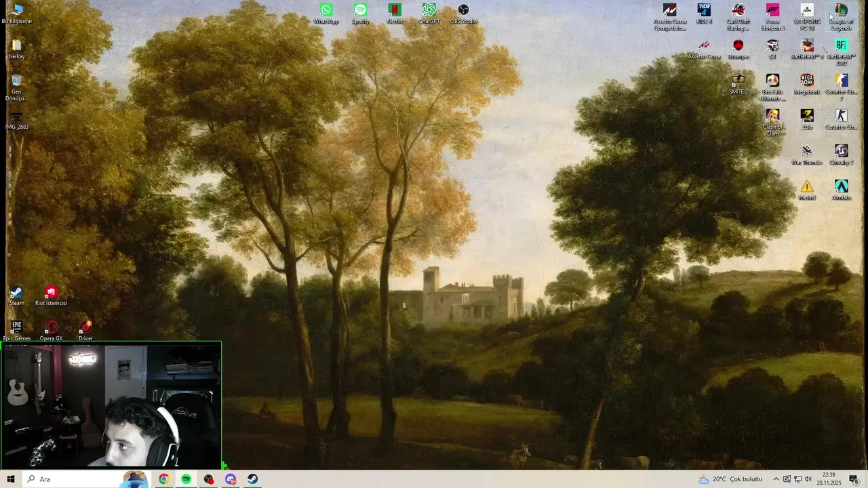Open the clock showing 22:39
Image resolution: width=868 pixels, height=488 pixels.
[x=829, y=479]
